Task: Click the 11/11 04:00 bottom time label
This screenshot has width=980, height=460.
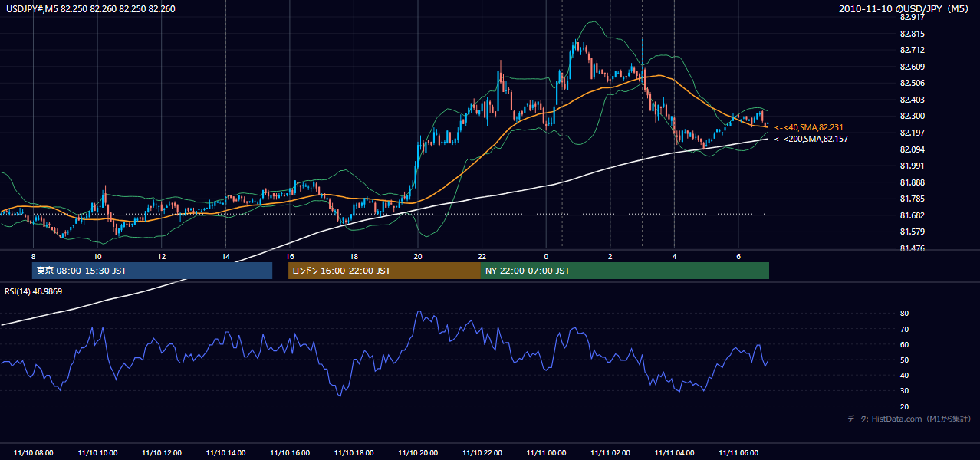Action: [675, 453]
